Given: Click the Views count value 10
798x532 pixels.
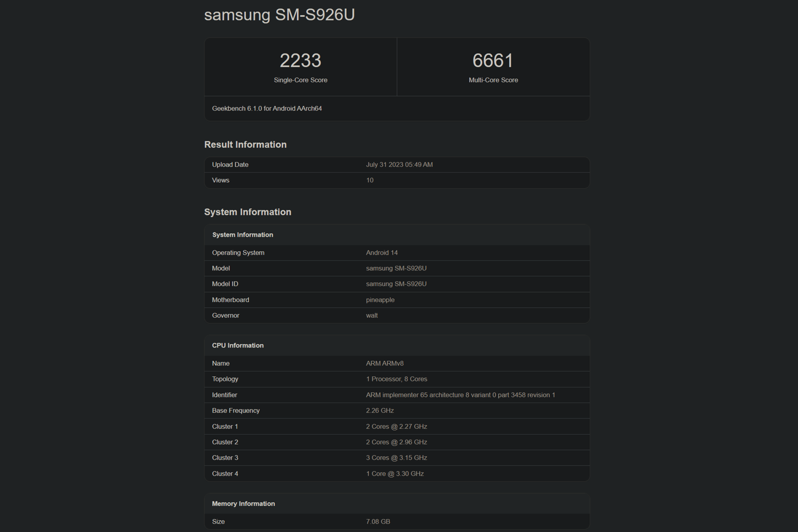Looking at the screenshot, I should pyautogui.click(x=370, y=180).
